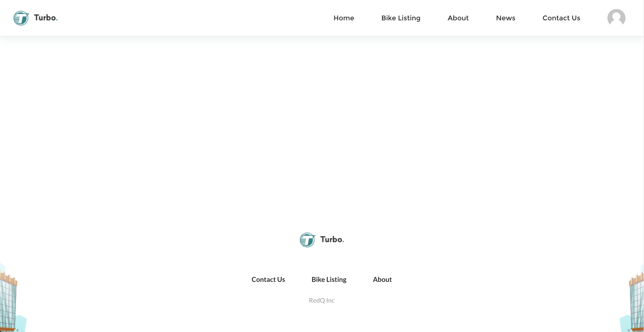Open Bike Listing from the top navigation

pos(401,18)
